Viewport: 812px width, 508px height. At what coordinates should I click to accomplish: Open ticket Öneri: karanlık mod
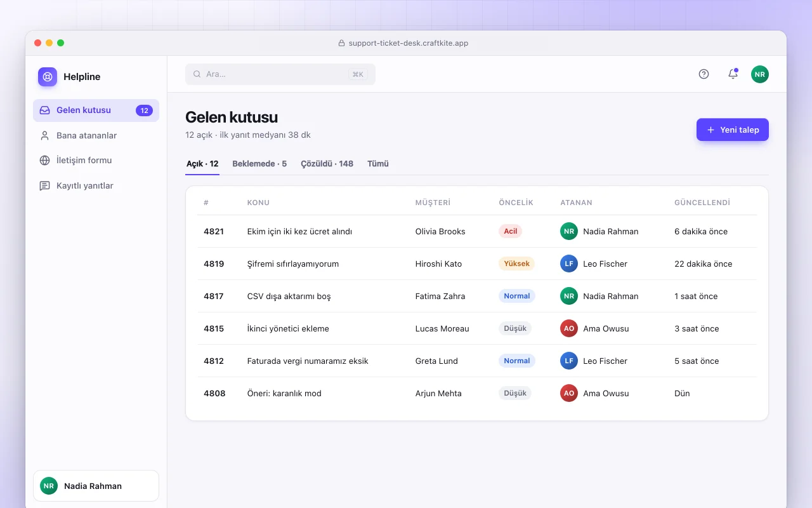[284, 394]
